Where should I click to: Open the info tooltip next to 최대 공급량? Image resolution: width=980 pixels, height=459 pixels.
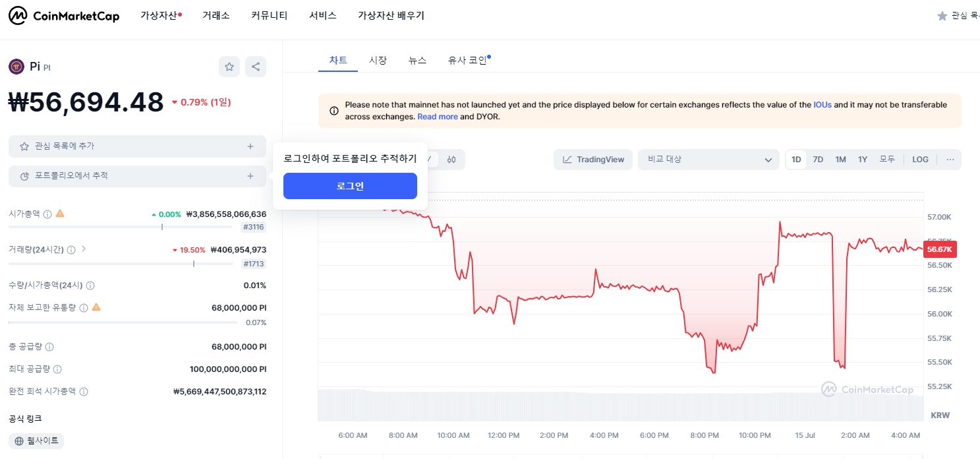[x=57, y=369]
